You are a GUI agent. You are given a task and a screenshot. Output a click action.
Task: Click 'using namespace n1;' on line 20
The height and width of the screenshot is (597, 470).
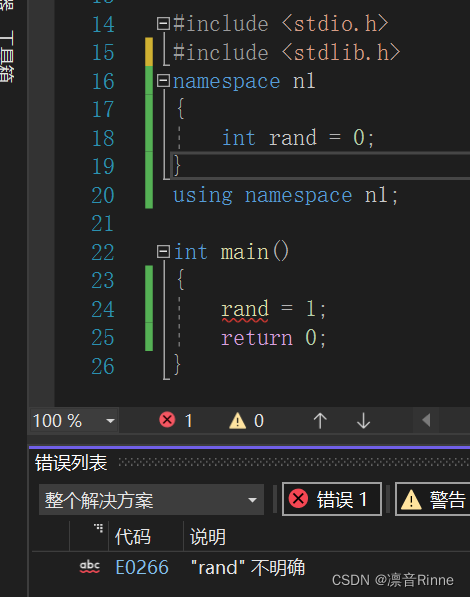(286, 195)
